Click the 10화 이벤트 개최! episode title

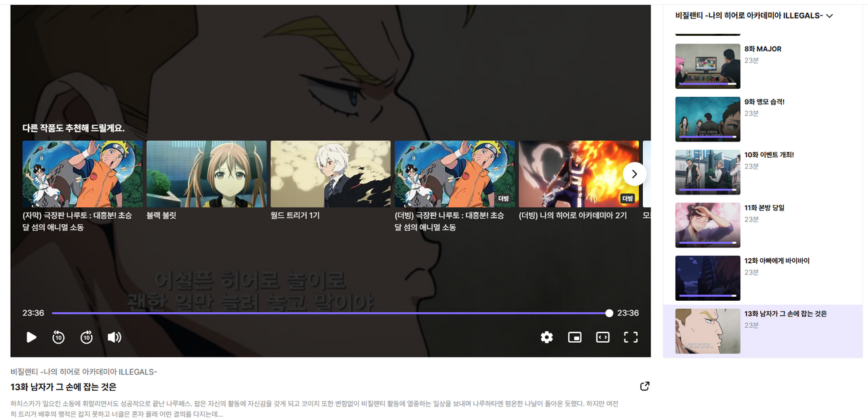pos(769,154)
